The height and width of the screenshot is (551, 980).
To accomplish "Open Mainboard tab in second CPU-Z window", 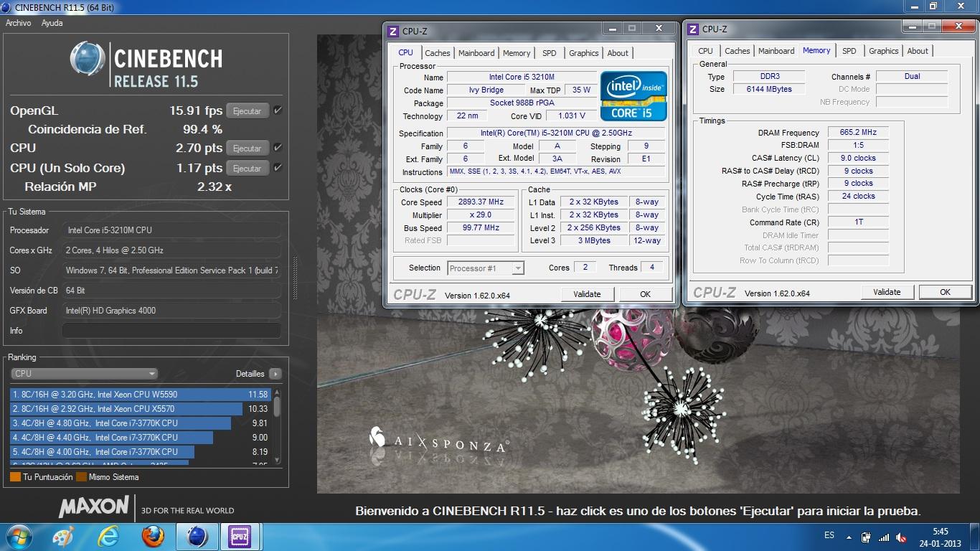I will (x=776, y=51).
